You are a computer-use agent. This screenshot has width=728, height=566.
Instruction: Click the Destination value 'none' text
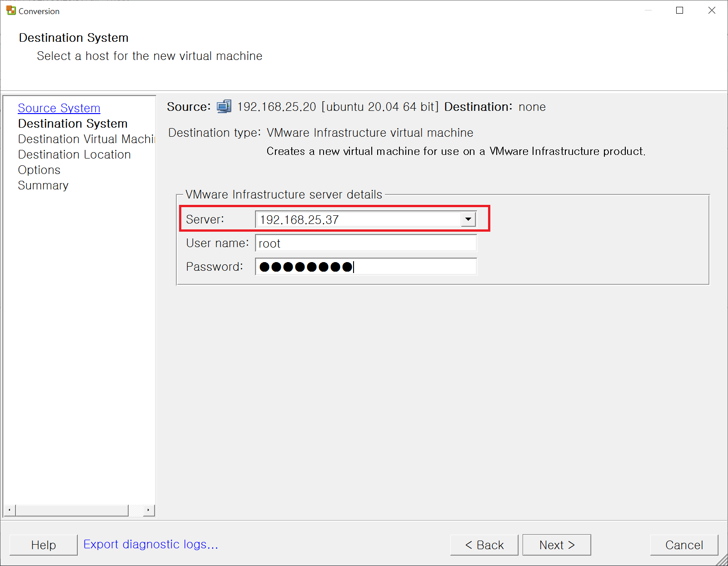point(532,107)
